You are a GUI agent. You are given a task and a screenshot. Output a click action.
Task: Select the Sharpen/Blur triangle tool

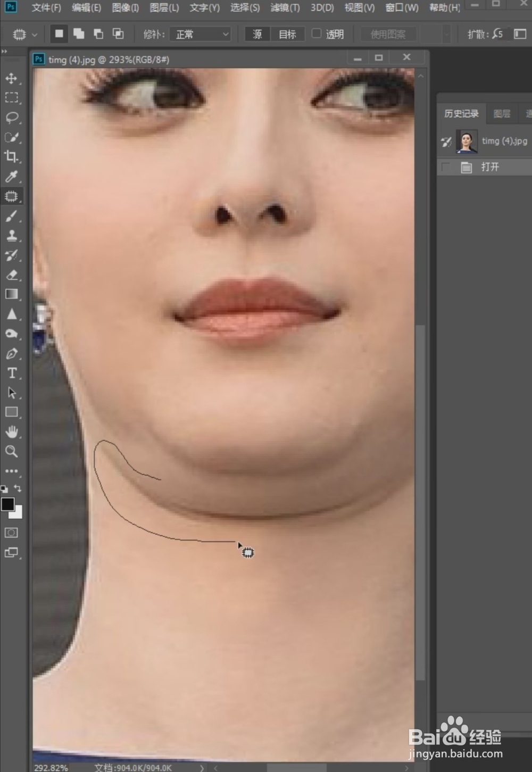(11, 314)
